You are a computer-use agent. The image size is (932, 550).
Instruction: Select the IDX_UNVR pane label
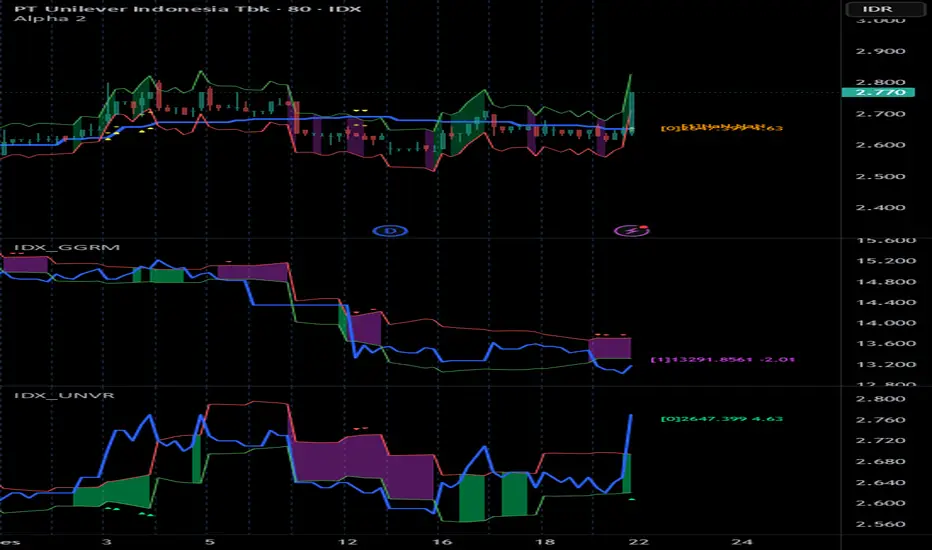coord(64,395)
